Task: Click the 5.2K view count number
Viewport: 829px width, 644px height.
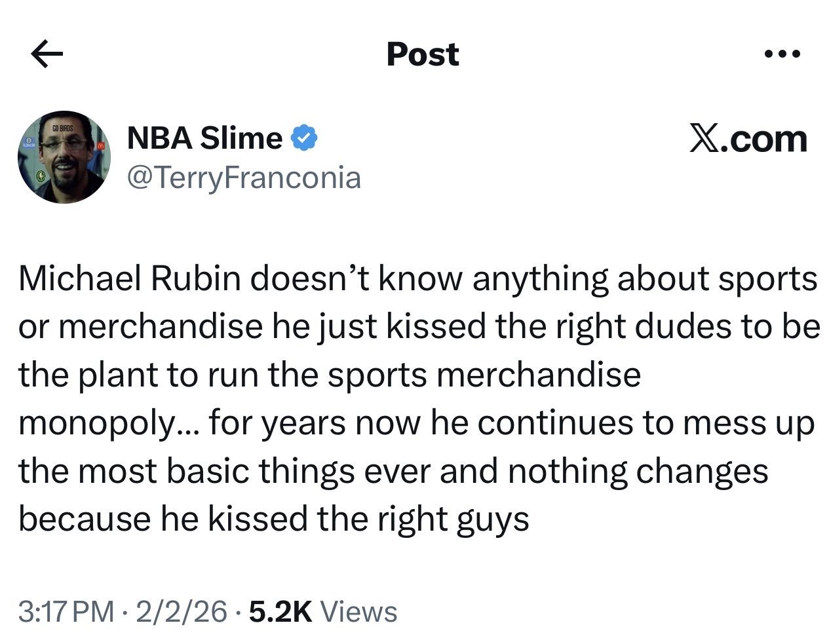Action: [x=280, y=612]
